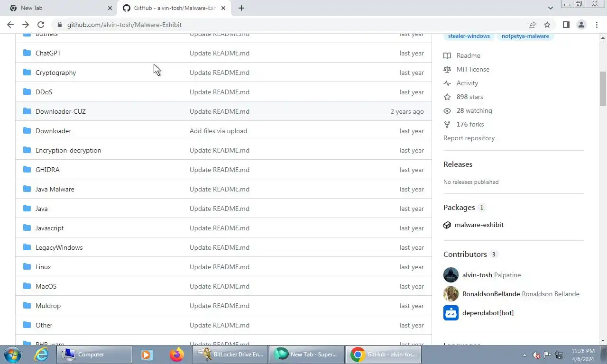The image size is (607, 364).
Task: Click the Linux folder icon
Action: click(27, 267)
